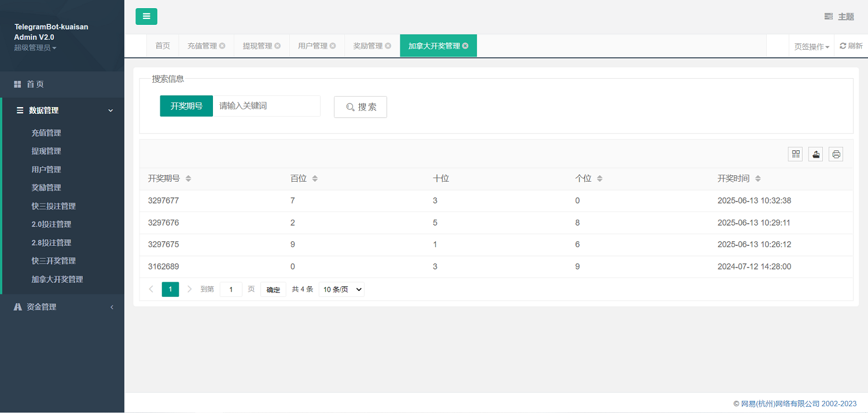This screenshot has height=413, width=868.
Task: Expand the 资金管理 sidebar menu
Action: coord(62,307)
